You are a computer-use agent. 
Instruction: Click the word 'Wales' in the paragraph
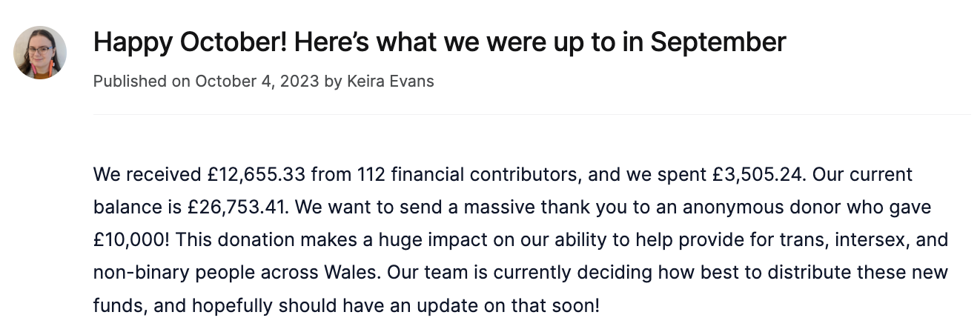(x=352, y=273)
